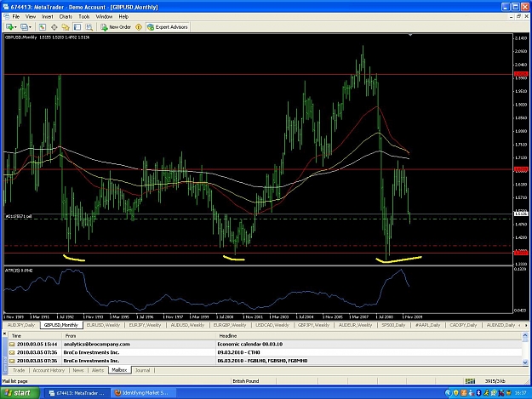Switch to the AUDJPY,Daily chart tab
Screen dimensions: 532x399
coord(21,325)
